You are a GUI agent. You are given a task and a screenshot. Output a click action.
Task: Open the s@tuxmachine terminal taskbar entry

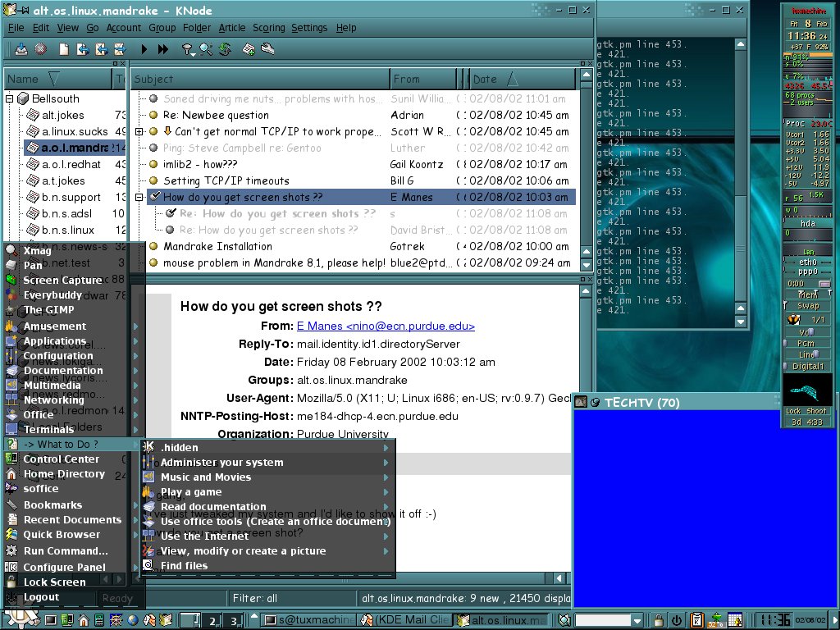[x=309, y=620]
